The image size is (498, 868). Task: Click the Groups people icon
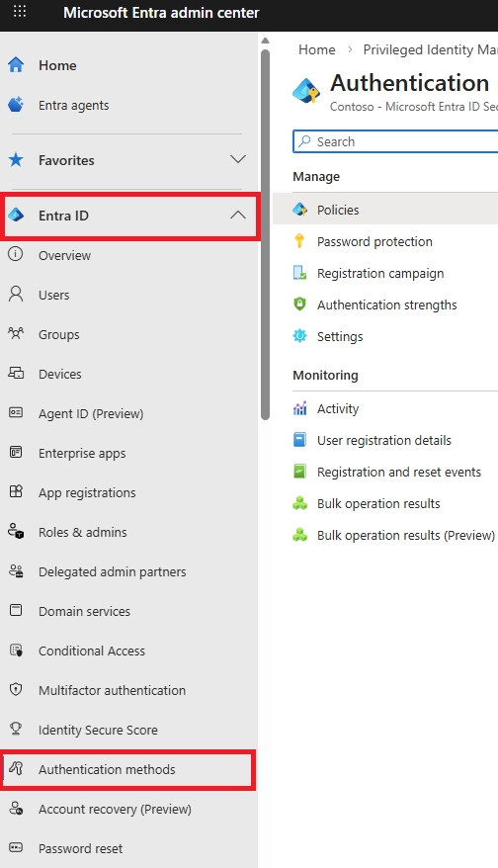(x=16, y=333)
